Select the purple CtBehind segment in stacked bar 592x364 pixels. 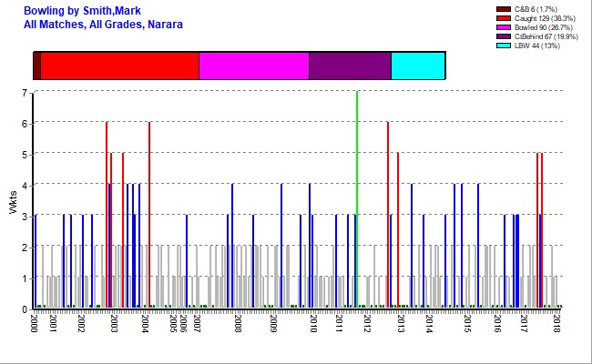(x=350, y=66)
